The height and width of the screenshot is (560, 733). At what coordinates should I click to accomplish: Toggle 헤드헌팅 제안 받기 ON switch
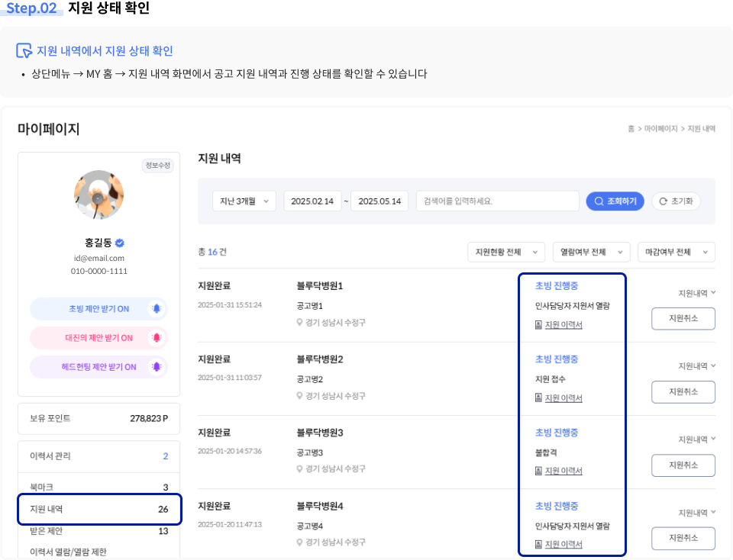click(x=98, y=367)
